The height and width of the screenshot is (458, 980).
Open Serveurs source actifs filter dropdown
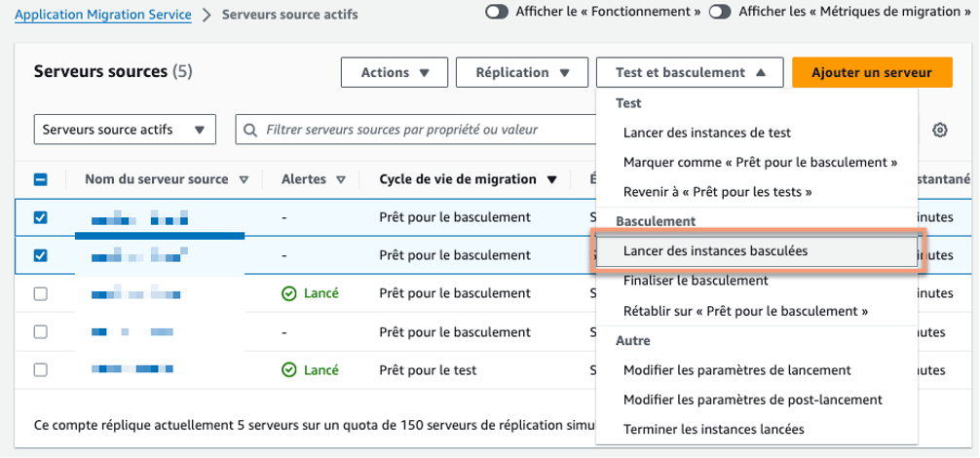125,130
